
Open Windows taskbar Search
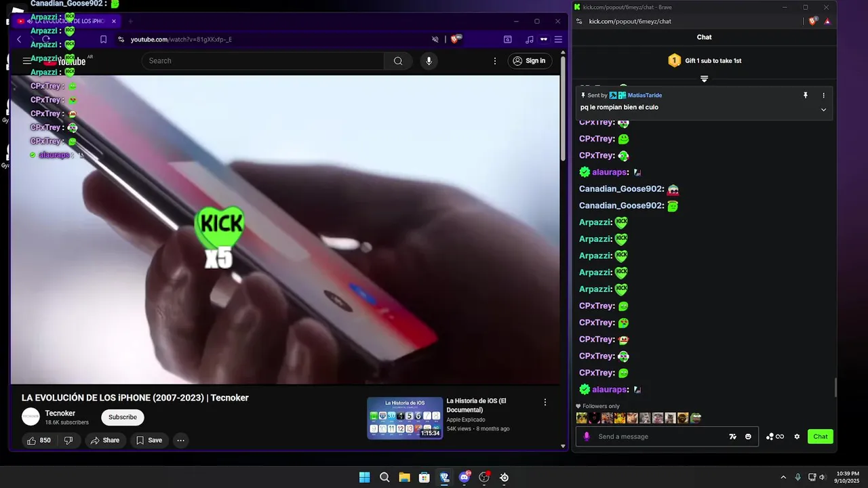[x=384, y=477]
